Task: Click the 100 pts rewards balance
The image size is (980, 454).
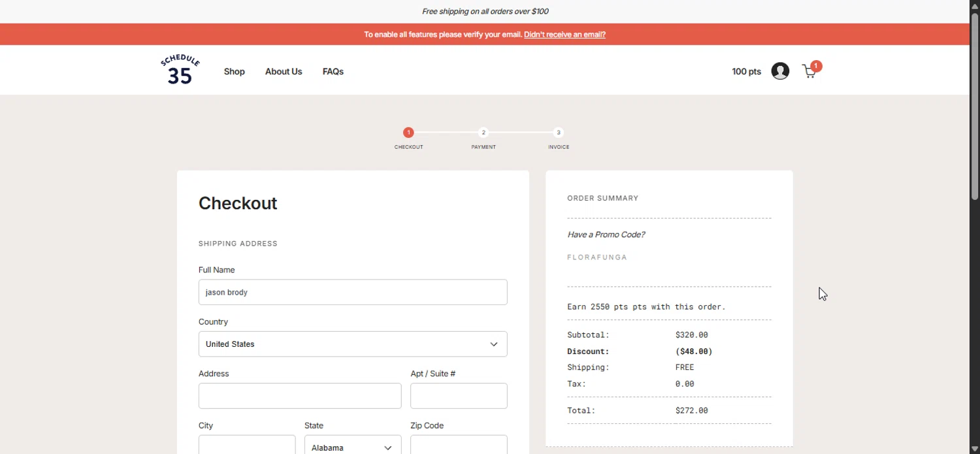Action: (746, 72)
